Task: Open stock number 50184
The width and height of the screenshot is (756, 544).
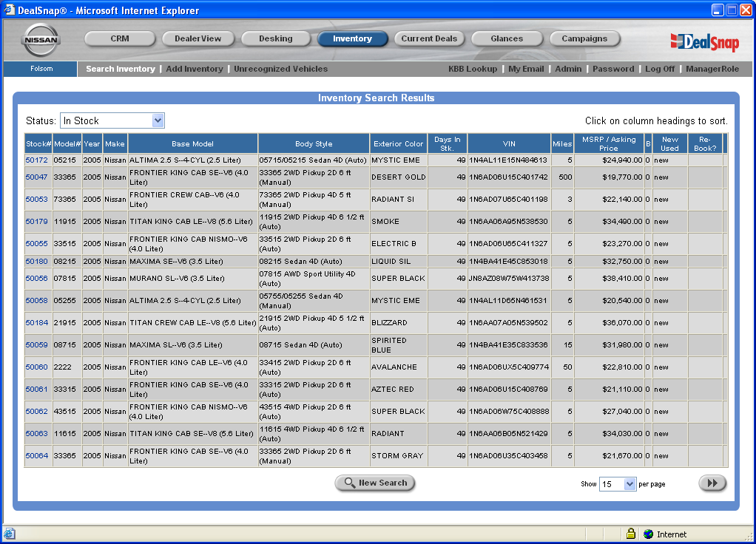Action: click(37, 323)
